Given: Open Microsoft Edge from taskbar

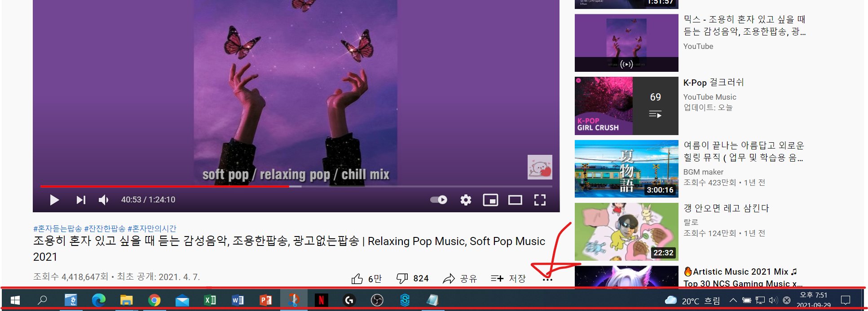Looking at the screenshot, I should 98,300.
